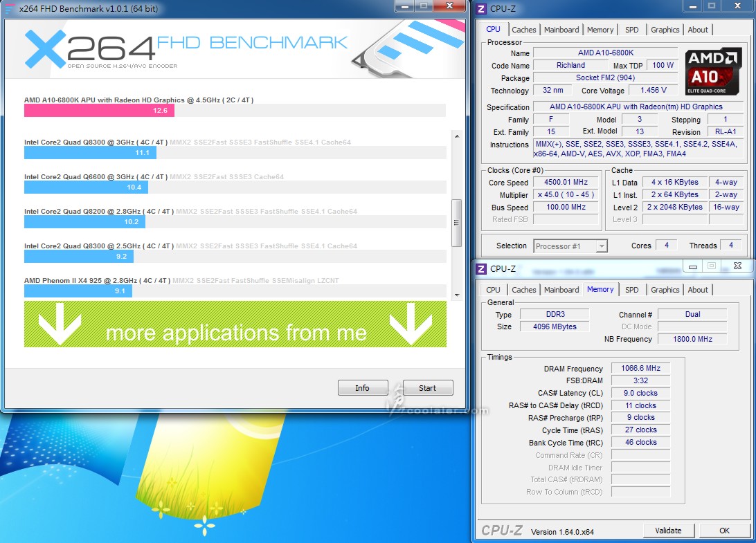
Task: Click the Code Name value Richland
Action: 570,66
